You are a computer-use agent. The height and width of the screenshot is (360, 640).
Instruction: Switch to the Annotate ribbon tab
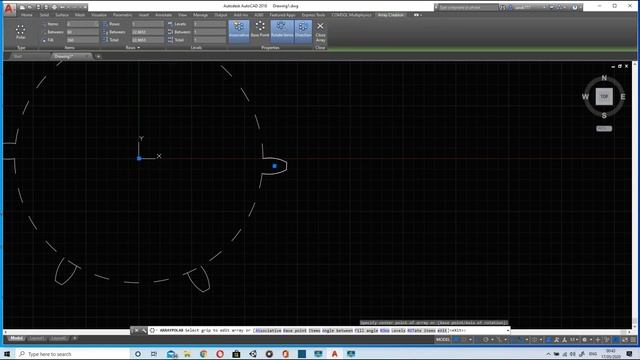[164, 15]
